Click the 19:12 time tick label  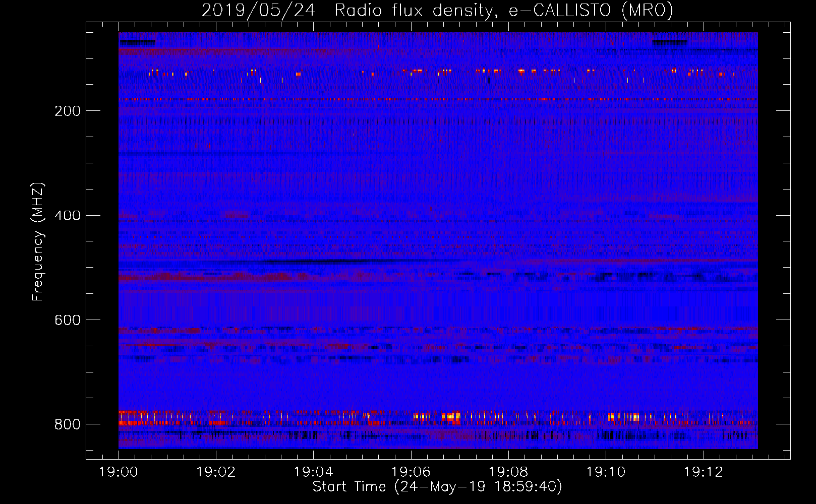point(703,472)
